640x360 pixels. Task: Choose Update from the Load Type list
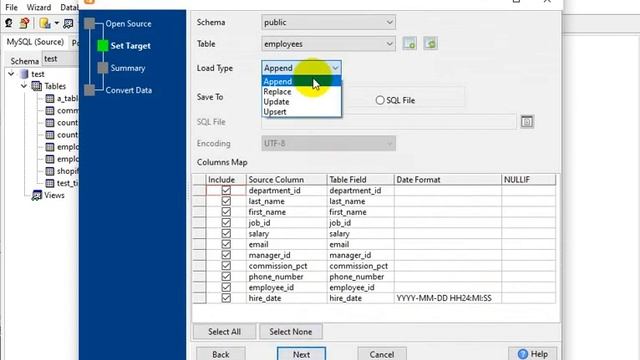pos(301,102)
